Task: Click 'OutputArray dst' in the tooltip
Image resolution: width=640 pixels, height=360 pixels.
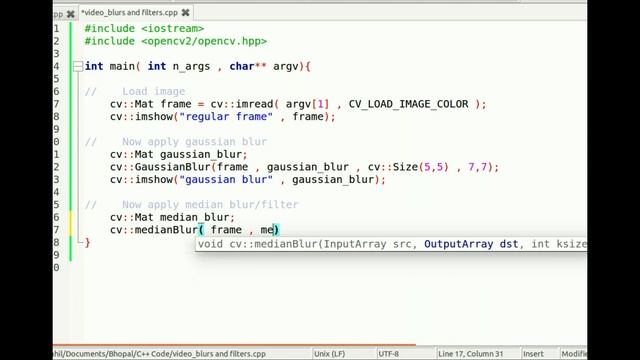Action: [471, 244]
